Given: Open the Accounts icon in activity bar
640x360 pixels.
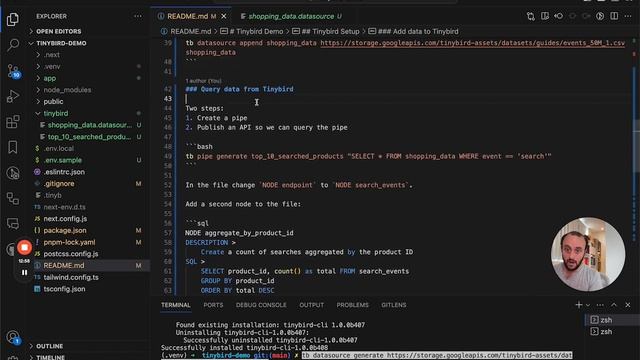Looking at the screenshot, I should click(13, 337).
